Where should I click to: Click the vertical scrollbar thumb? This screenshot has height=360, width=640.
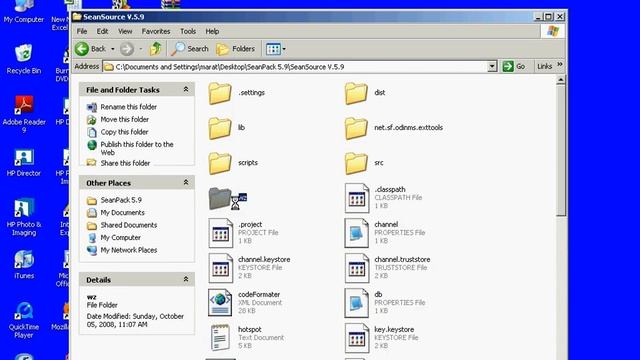pos(560,151)
